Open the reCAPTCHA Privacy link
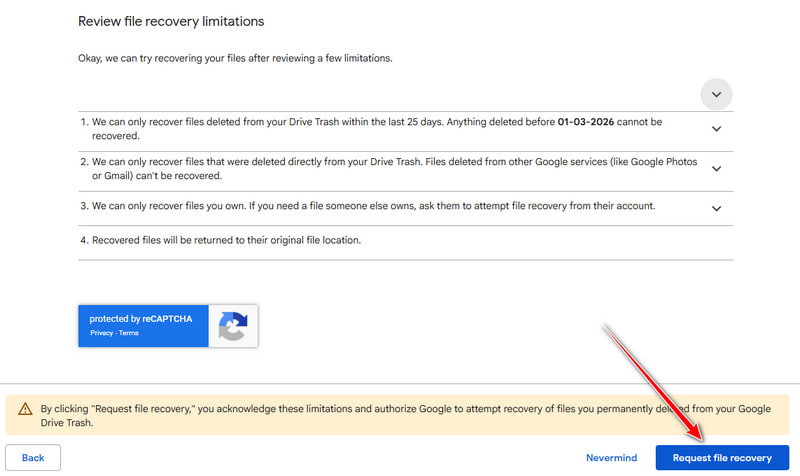Viewport: 800px width, 476px height. 101,333
